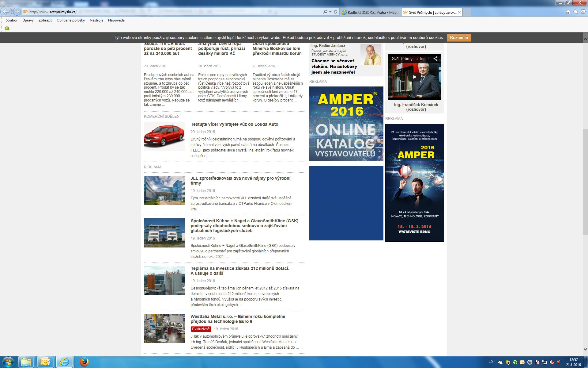
Task: Click the date 20. leden 2016 under Louda Auto
Action: [x=203, y=132]
